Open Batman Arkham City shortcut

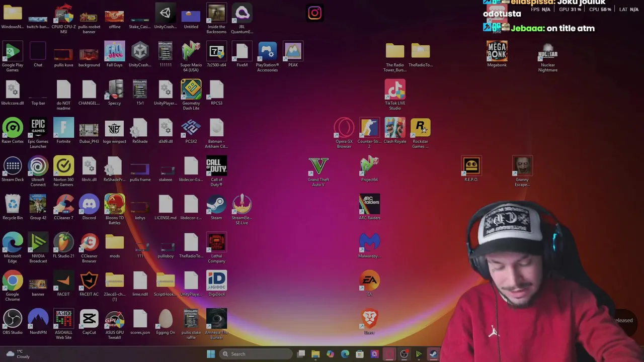216,133
